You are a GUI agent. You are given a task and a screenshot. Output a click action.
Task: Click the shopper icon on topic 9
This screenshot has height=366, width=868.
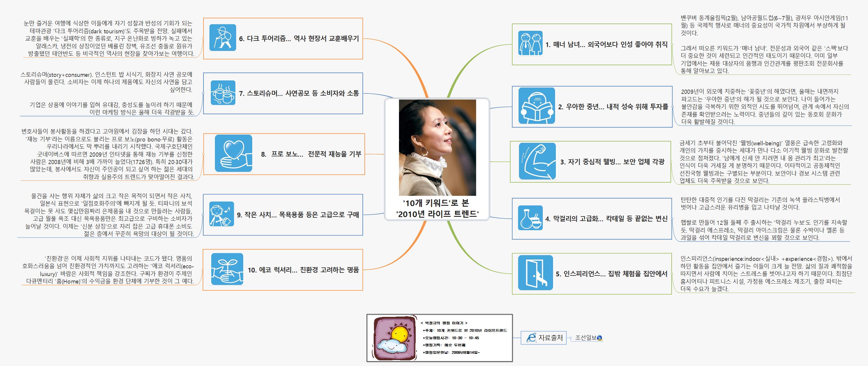click(x=221, y=214)
